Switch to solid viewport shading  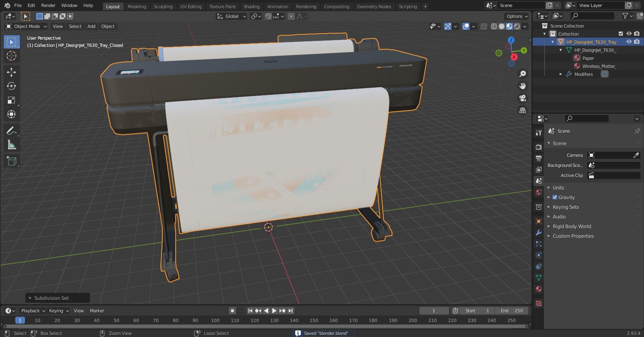point(501,26)
